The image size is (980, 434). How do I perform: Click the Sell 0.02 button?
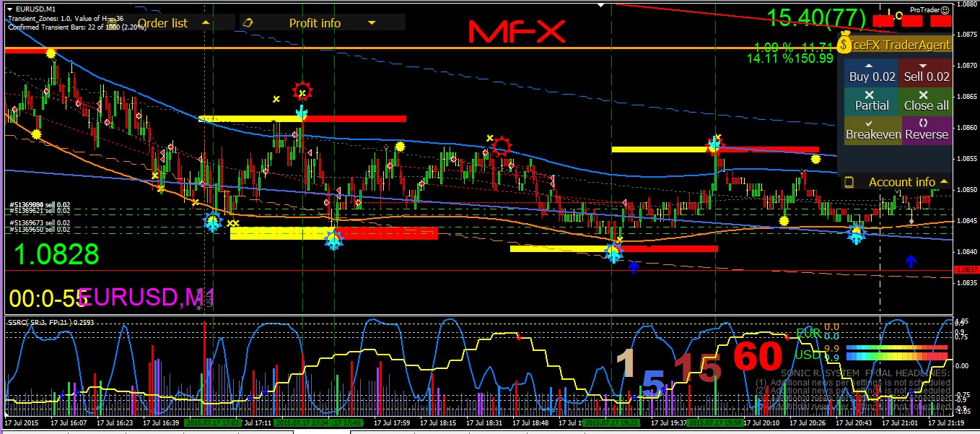click(x=927, y=73)
